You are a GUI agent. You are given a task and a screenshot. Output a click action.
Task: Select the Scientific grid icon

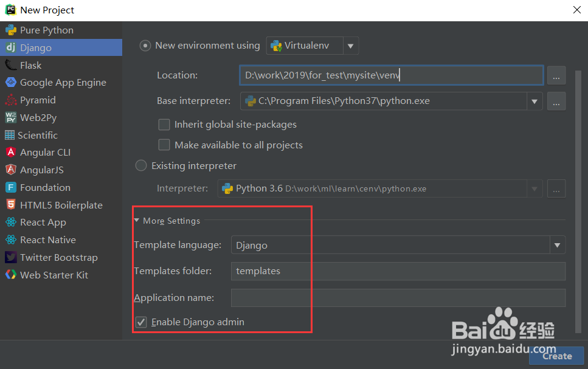pyautogui.click(x=10, y=135)
